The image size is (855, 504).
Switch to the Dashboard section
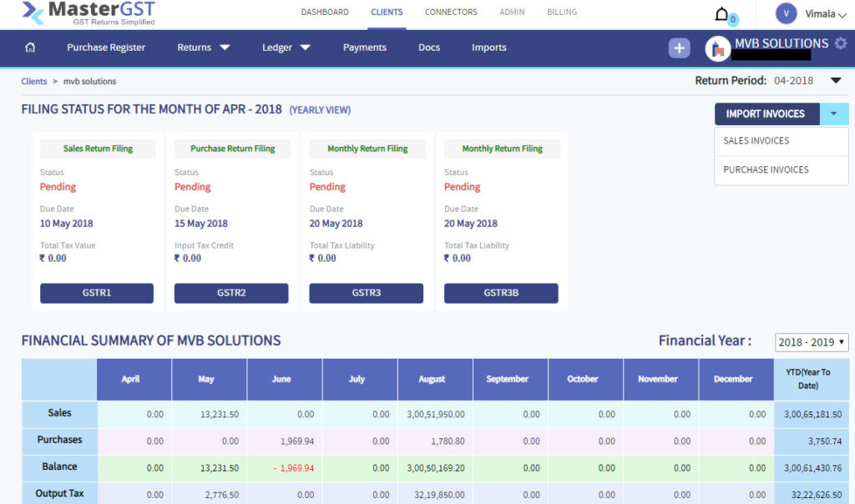click(x=325, y=12)
